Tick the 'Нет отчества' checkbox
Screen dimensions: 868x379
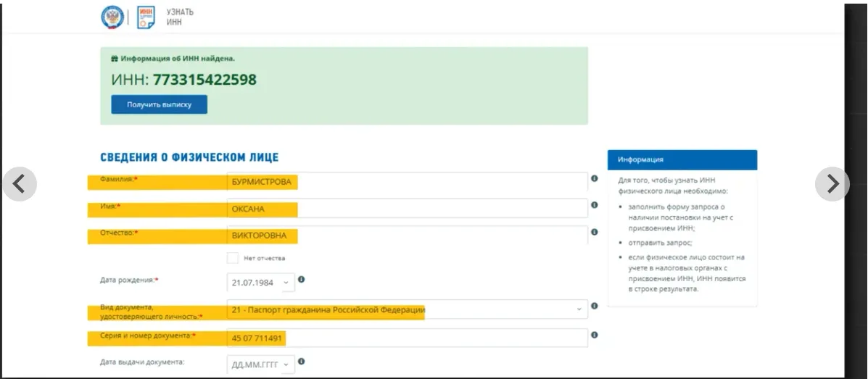233,257
